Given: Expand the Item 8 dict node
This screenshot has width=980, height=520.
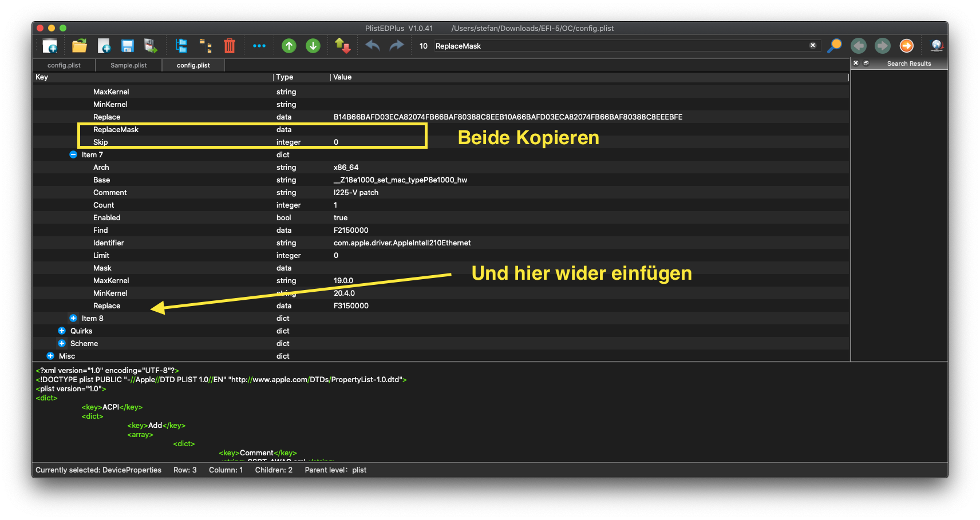Looking at the screenshot, I should point(73,318).
